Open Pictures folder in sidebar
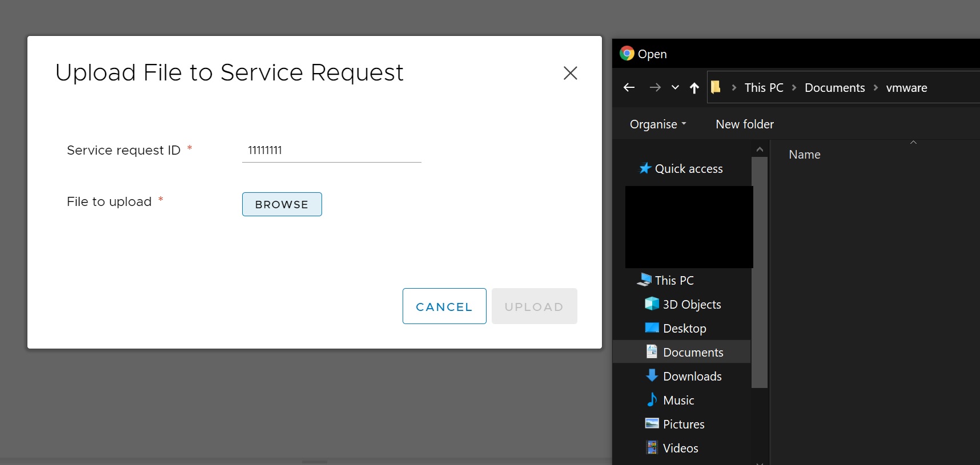 pos(683,424)
